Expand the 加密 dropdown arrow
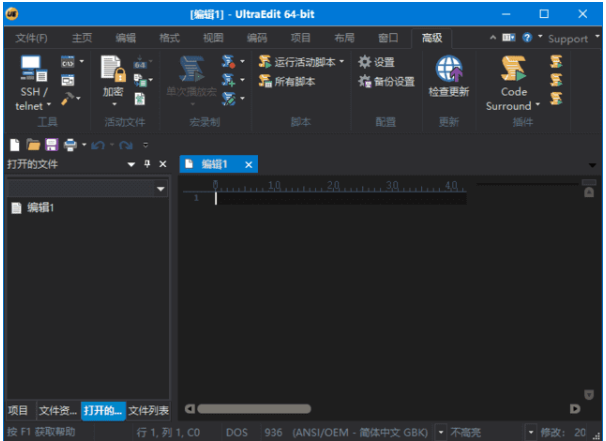The width and height of the screenshot is (606, 441). point(114,104)
